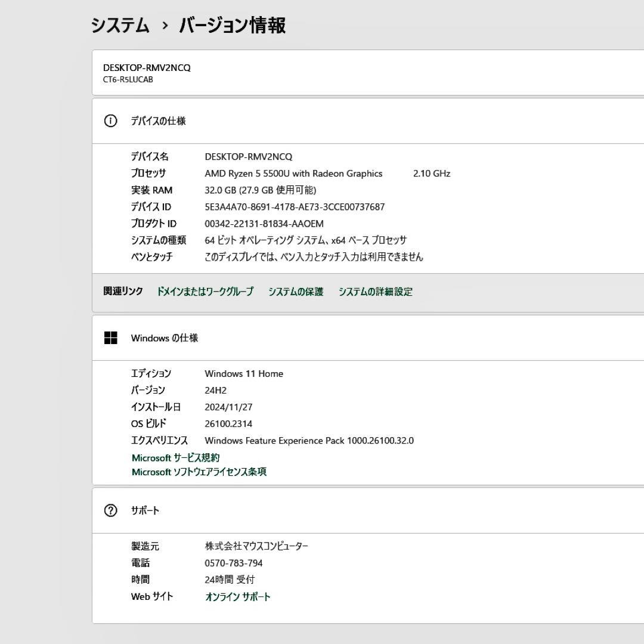644x644 pixels.
Task: Click the エクスペリエンス label
Action: click(159, 441)
